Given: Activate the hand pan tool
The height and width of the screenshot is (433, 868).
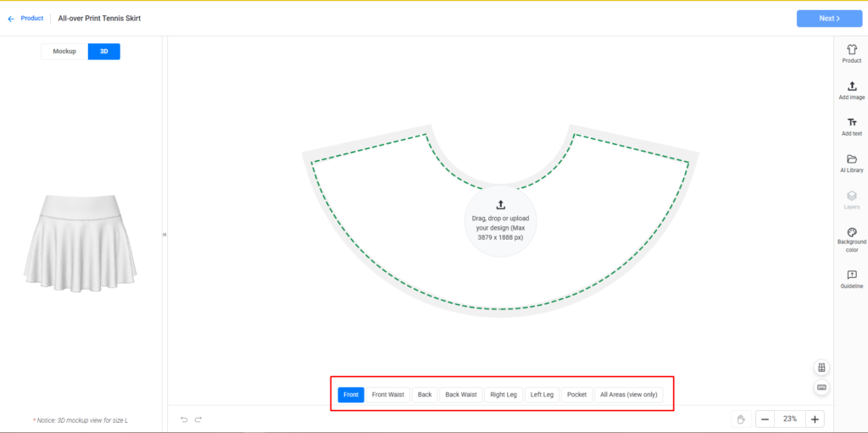Looking at the screenshot, I should pyautogui.click(x=740, y=419).
